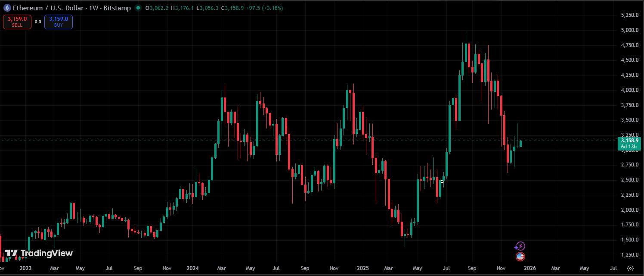Click the 2023 label on the time axis
The image size is (644, 276).
25,268
